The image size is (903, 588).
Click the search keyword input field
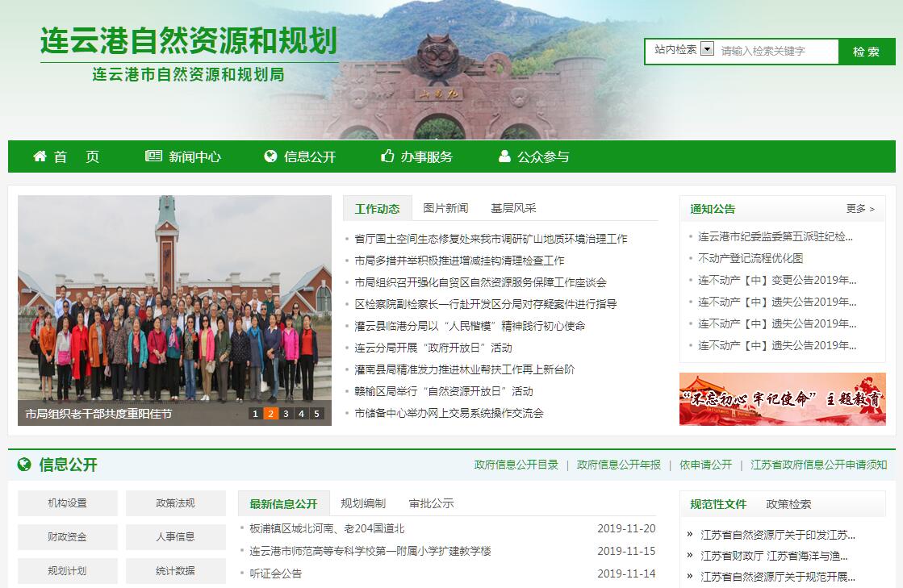coord(775,51)
